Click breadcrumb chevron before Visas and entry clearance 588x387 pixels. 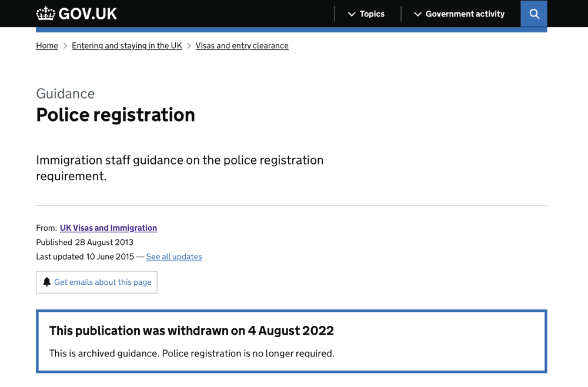click(x=189, y=46)
